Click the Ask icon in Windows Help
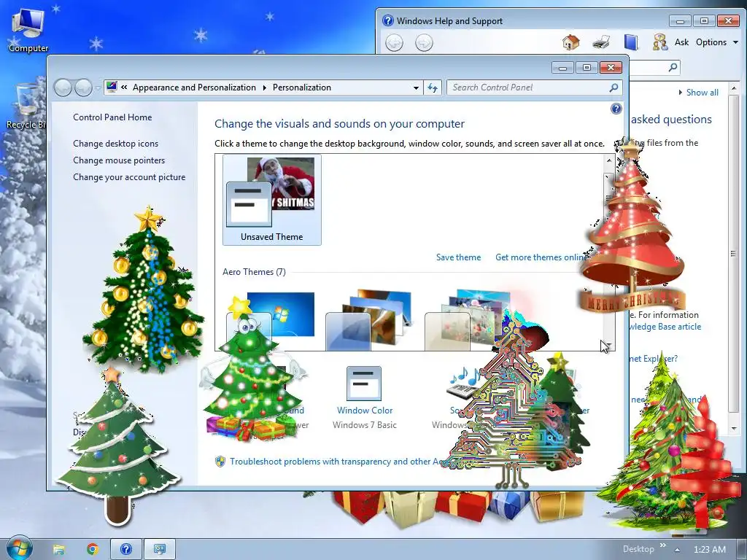The width and height of the screenshot is (747, 560). click(x=659, y=42)
